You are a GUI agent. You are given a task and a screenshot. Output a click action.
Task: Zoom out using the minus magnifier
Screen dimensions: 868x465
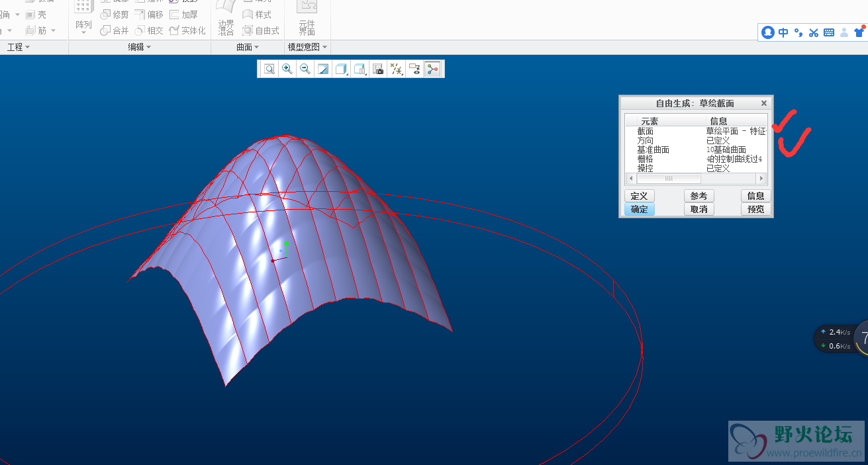pyautogui.click(x=305, y=69)
